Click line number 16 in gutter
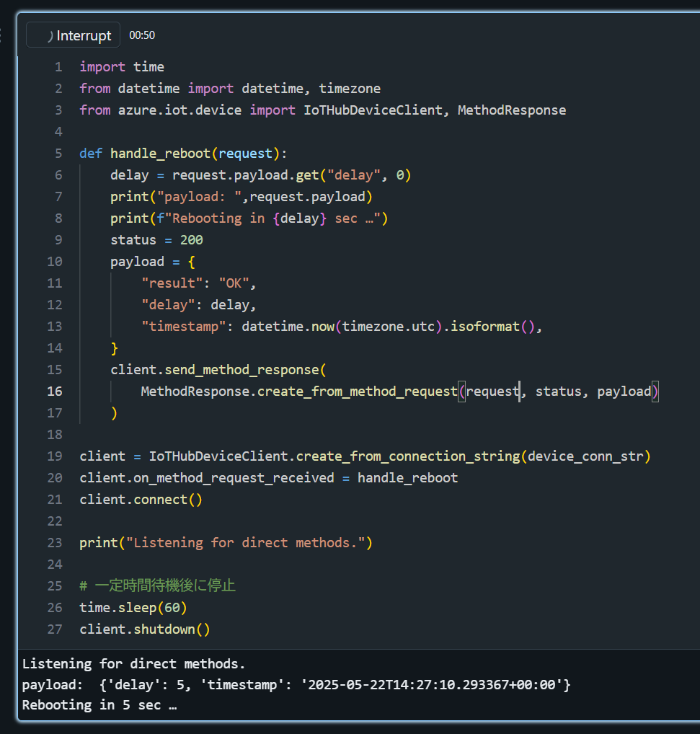 (55, 392)
